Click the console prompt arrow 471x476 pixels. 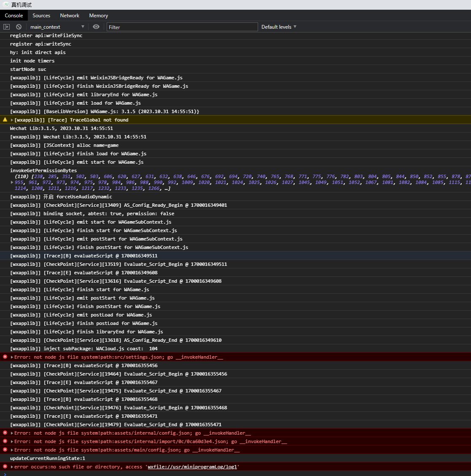(5, 474)
